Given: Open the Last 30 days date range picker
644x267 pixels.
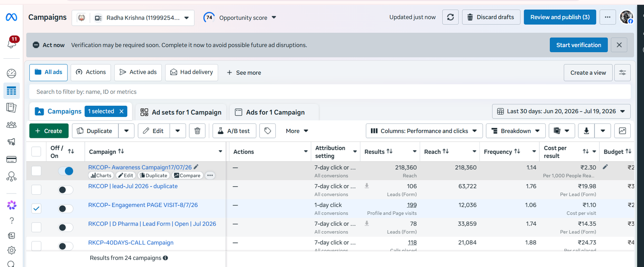Looking at the screenshot, I should pyautogui.click(x=561, y=111).
